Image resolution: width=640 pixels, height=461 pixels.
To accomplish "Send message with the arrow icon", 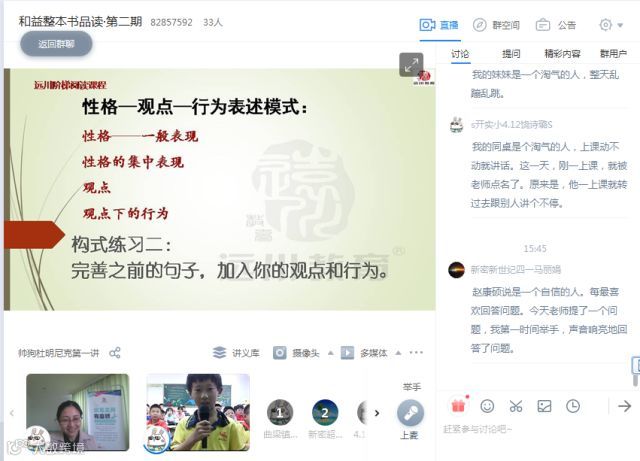I will coord(624,406).
